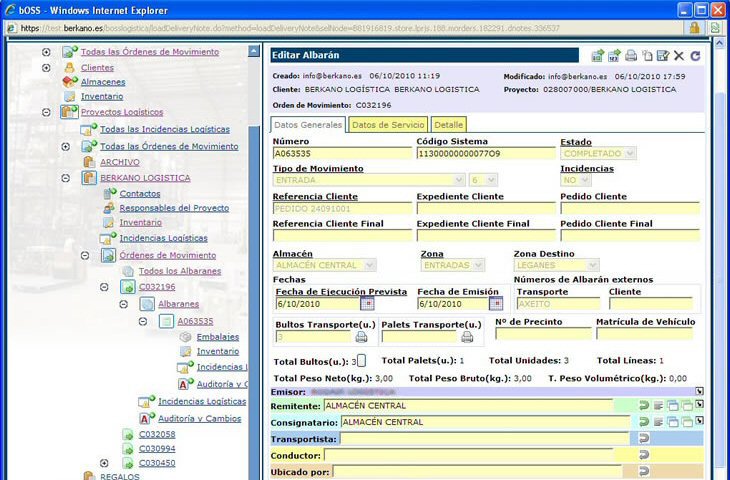Open calendar picker for Fecha de Ejecución Prevista
The height and width of the screenshot is (480, 730).
click(367, 303)
